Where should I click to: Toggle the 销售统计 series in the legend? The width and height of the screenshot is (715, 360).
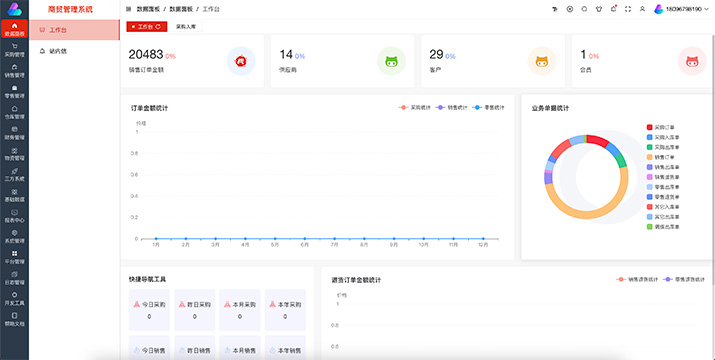click(451, 108)
